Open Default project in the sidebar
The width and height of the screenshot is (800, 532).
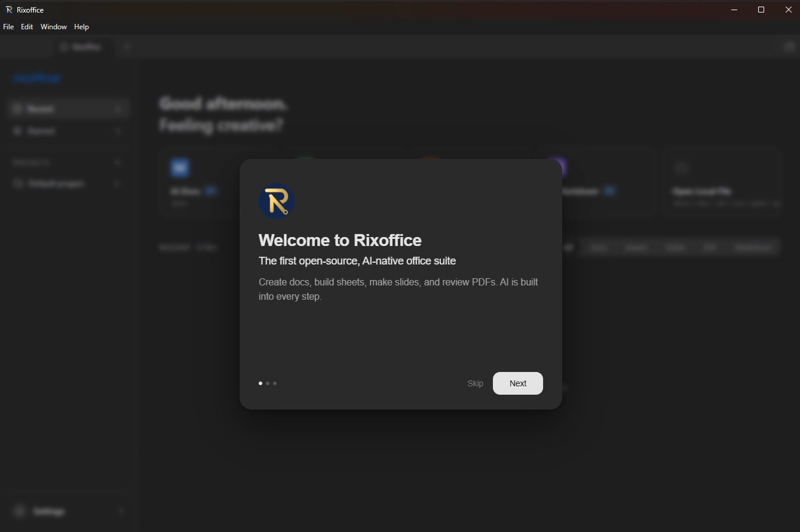click(x=69, y=183)
